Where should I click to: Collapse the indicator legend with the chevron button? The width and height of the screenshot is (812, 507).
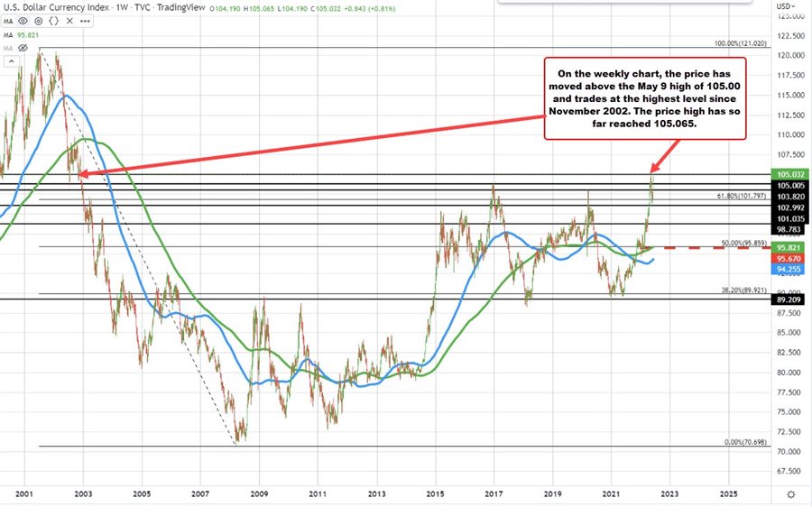[12, 61]
